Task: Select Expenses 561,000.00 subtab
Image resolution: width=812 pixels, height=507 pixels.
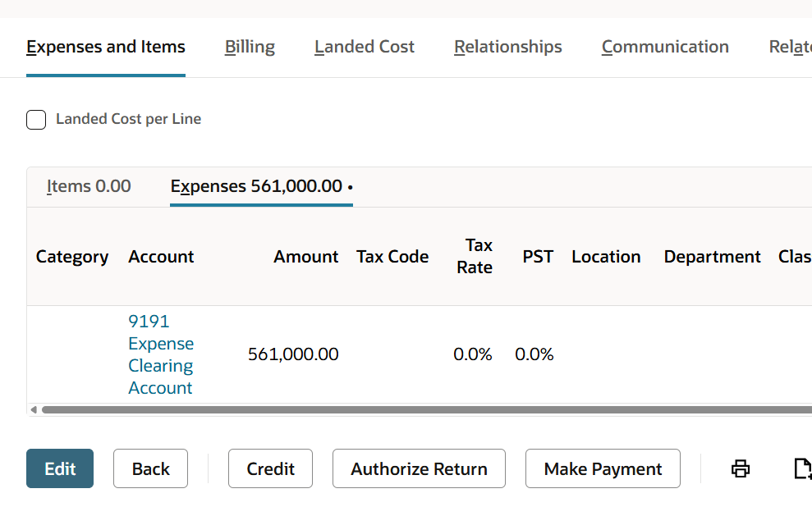Action: pos(262,186)
